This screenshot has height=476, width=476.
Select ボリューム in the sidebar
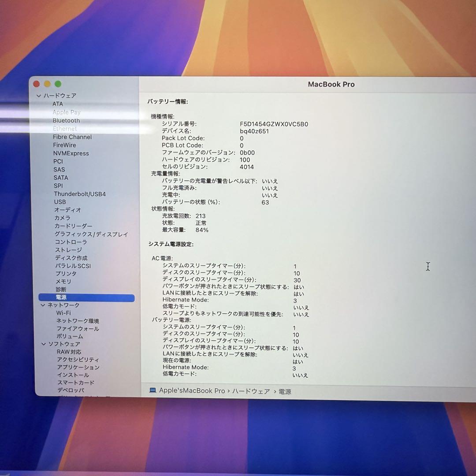point(70,336)
